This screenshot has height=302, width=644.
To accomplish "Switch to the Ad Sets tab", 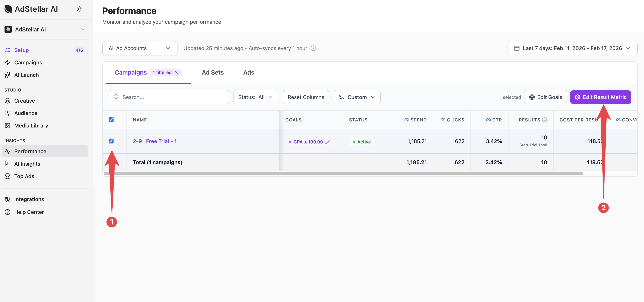I will [x=212, y=72].
